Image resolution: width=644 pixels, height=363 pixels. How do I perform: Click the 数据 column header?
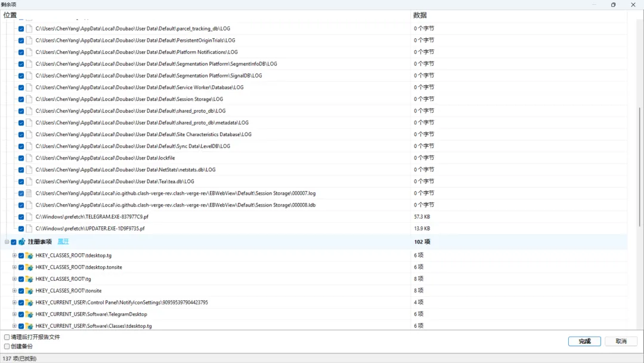click(420, 15)
